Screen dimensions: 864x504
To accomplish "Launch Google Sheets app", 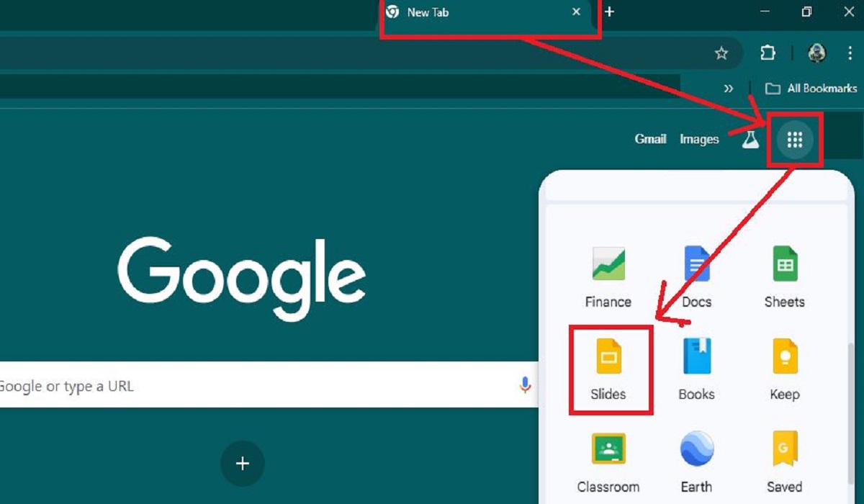I will coord(784,276).
